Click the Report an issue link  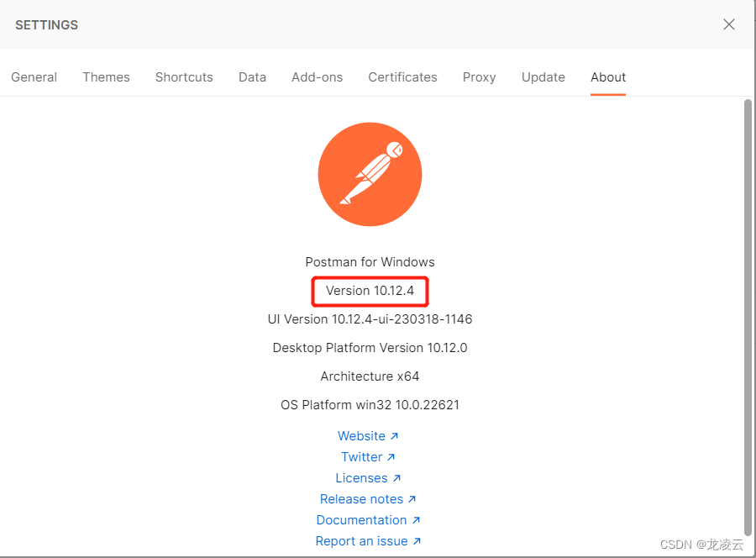click(368, 541)
